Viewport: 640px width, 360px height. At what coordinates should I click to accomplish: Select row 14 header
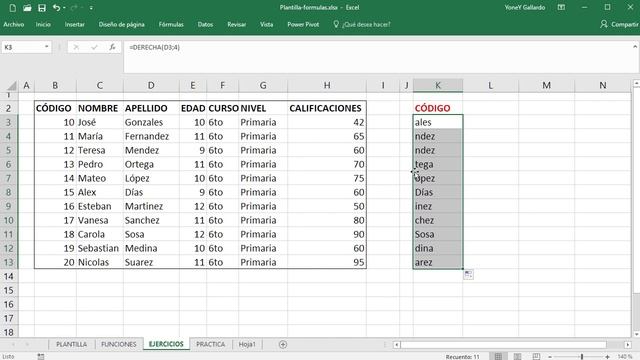click(x=9, y=276)
